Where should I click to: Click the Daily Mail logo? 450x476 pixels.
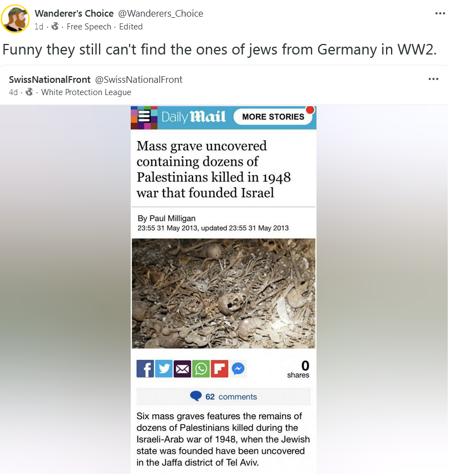194,117
